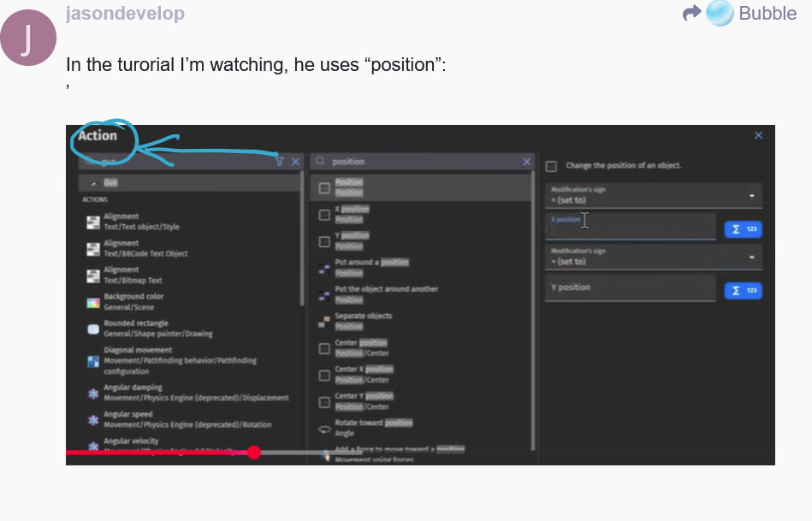The image size is (812, 521).
Task: Select the "Separate objects" action
Action: [363, 321]
